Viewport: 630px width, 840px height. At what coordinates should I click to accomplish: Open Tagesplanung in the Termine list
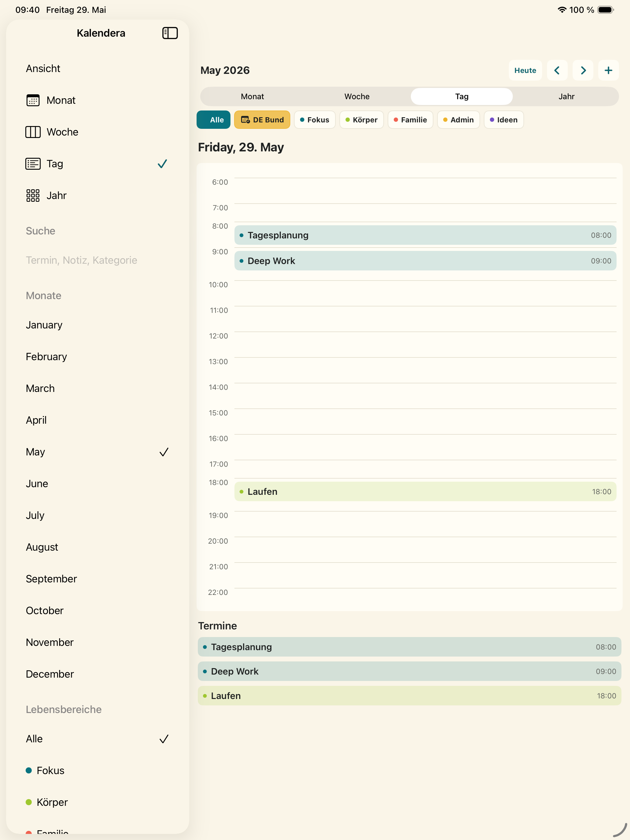(x=409, y=647)
